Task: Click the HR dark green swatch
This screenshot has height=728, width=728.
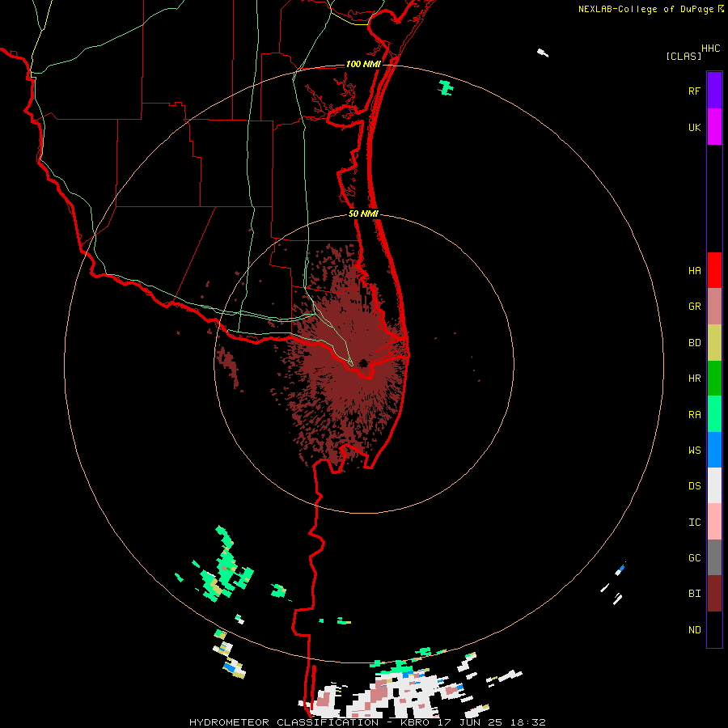Action: coord(714,379)
